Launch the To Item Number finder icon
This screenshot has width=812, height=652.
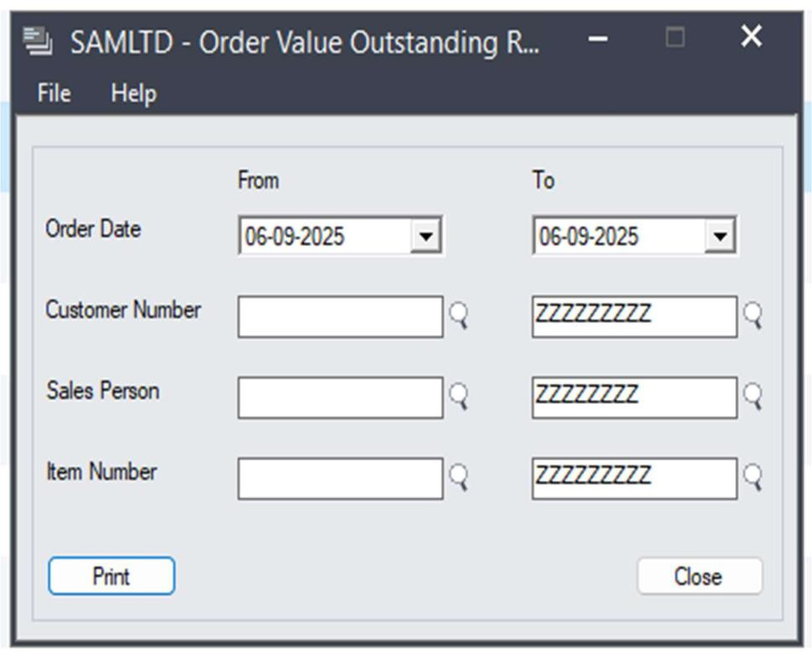tap(753, 478)
